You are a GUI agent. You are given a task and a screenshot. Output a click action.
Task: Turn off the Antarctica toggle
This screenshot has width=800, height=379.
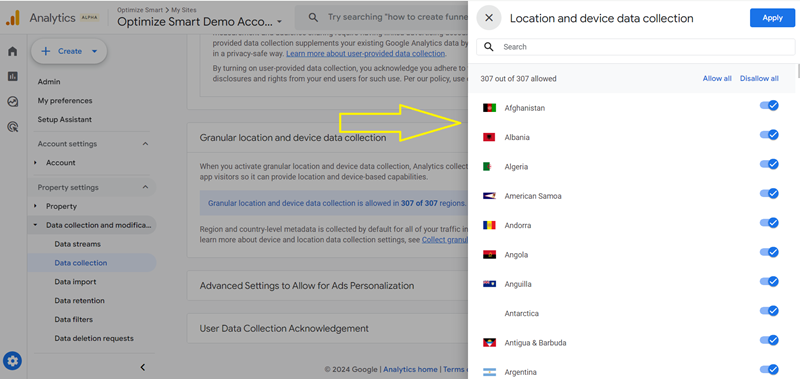[x=769, y=311]
